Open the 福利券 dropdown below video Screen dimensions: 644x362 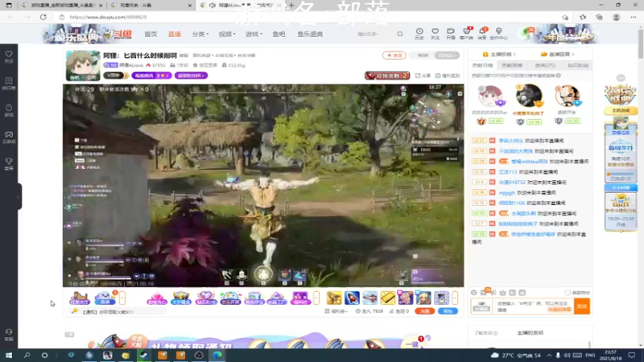[x=336, y=311]
